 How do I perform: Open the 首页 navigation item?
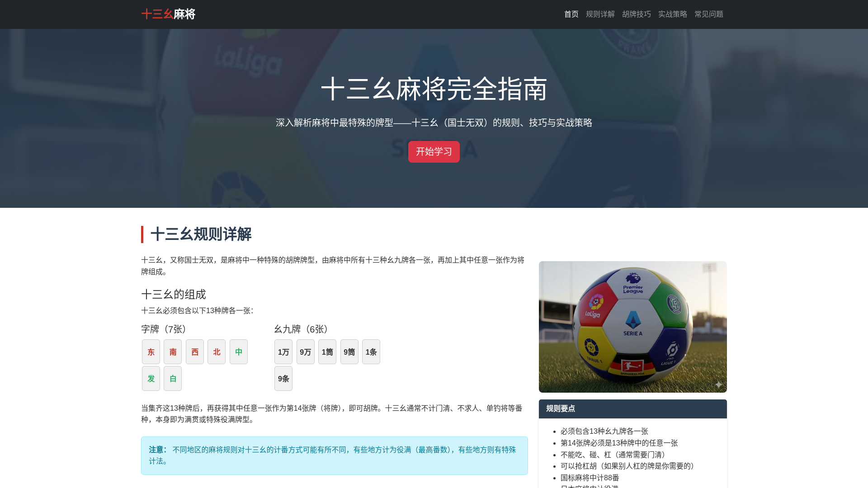click(571, 14)
